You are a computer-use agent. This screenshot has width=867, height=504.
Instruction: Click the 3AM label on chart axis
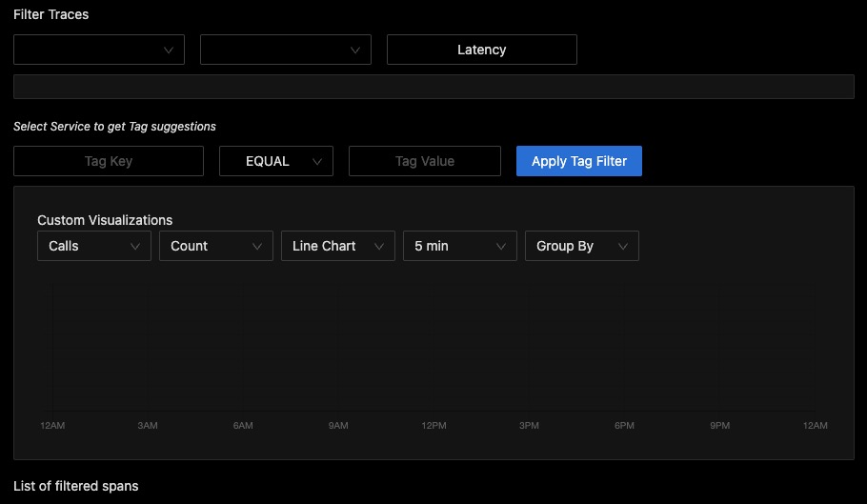[148, 425]
